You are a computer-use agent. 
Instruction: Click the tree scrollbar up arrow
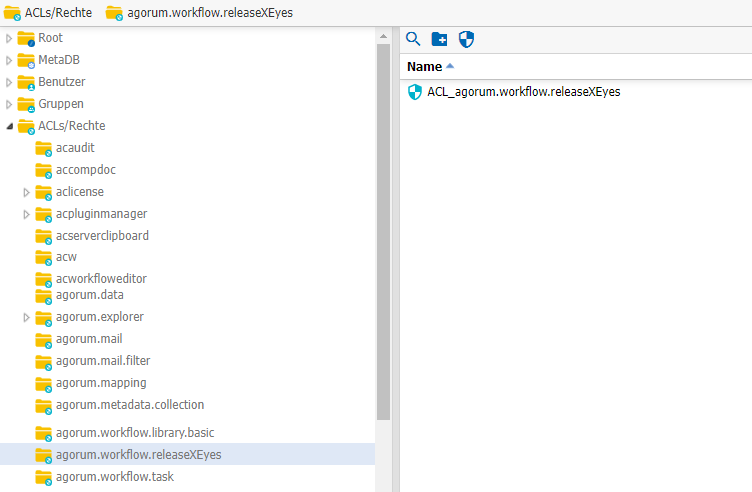click(383, 36)
